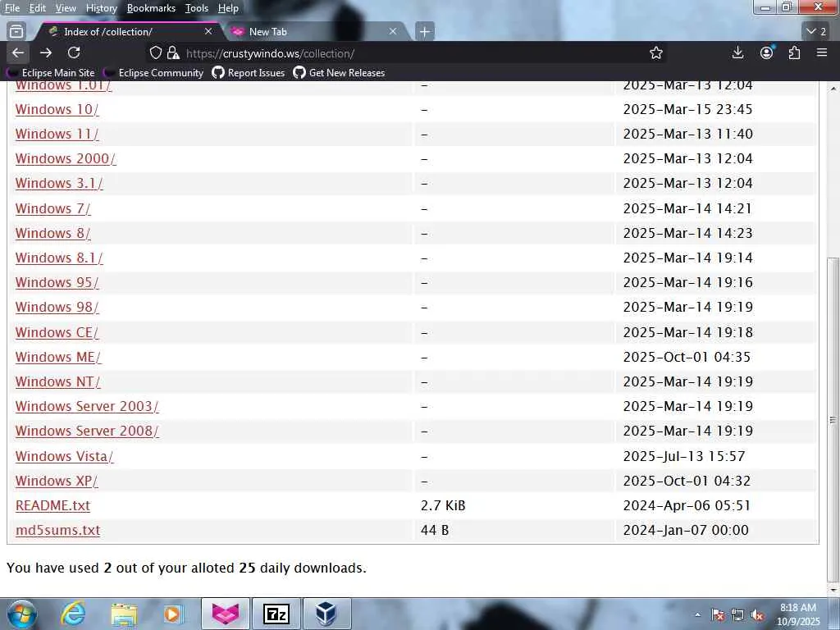This screenshot has height=630, width=840.
Task: Open the tracking protection shield icon
Action: click(155, 52)
